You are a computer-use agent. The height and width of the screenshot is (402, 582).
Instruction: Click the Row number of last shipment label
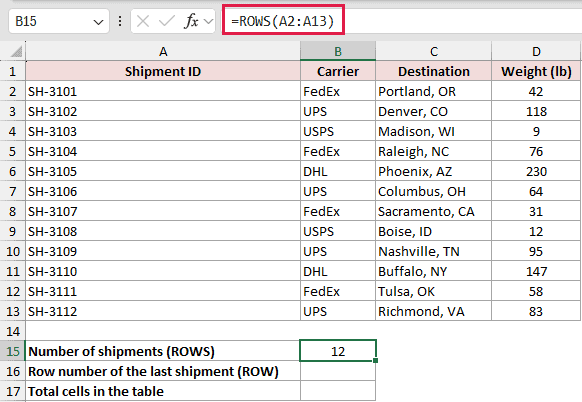(x=163, y=371)
